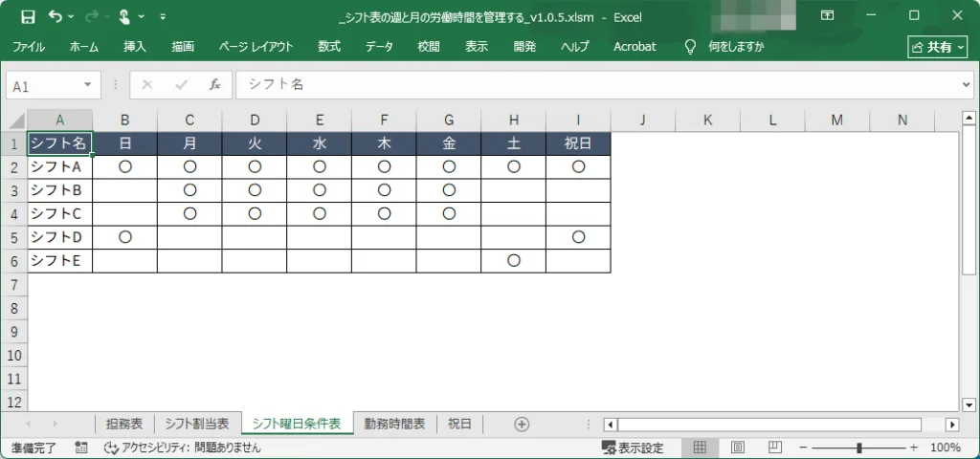Select column B header
The image size is (980, 459).
coord(125,120)
